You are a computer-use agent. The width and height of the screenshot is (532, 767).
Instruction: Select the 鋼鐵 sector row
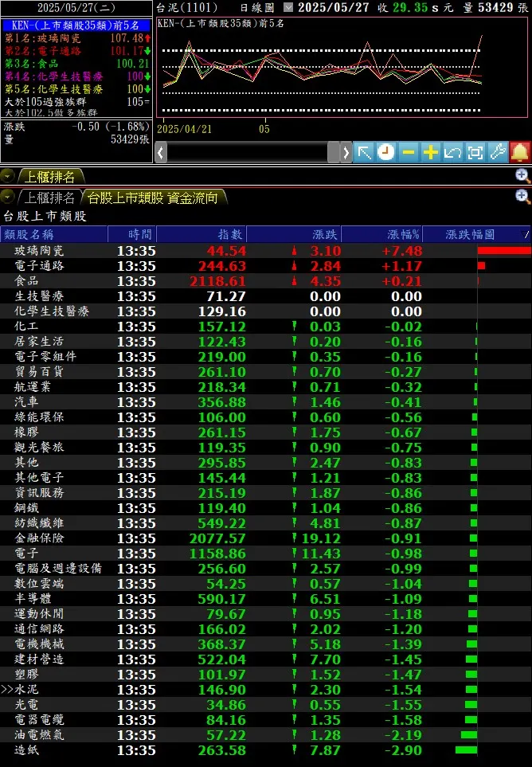[266, 508]
